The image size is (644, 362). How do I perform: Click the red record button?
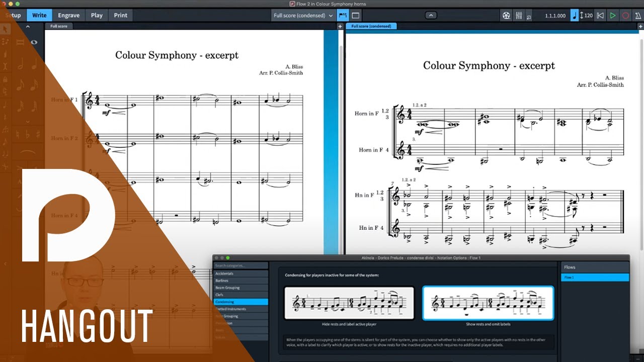626,16
